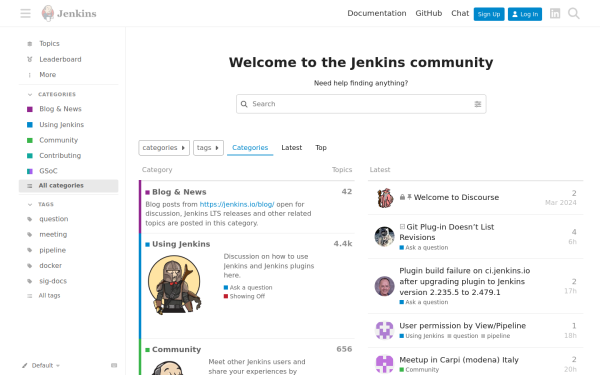Click the question tag icon
Screen dimensions: 600x375
point(30,219)
